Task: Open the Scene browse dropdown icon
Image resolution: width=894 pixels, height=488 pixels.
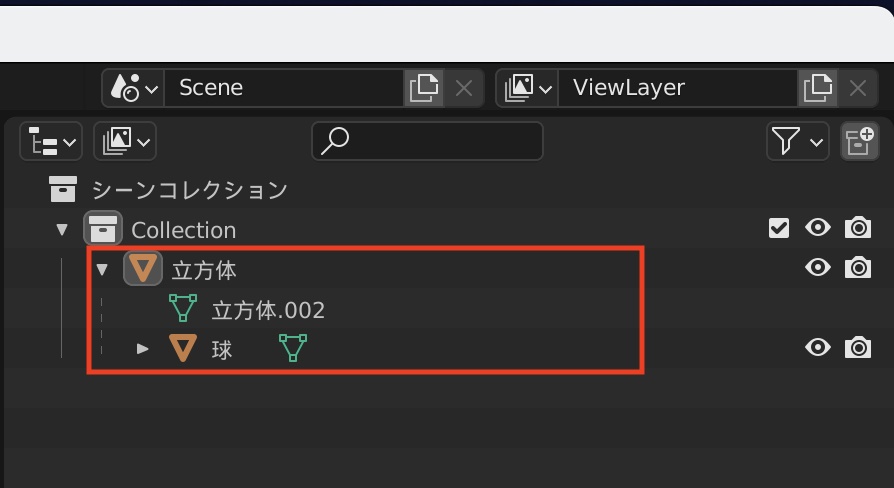Action: coord(133,88)
